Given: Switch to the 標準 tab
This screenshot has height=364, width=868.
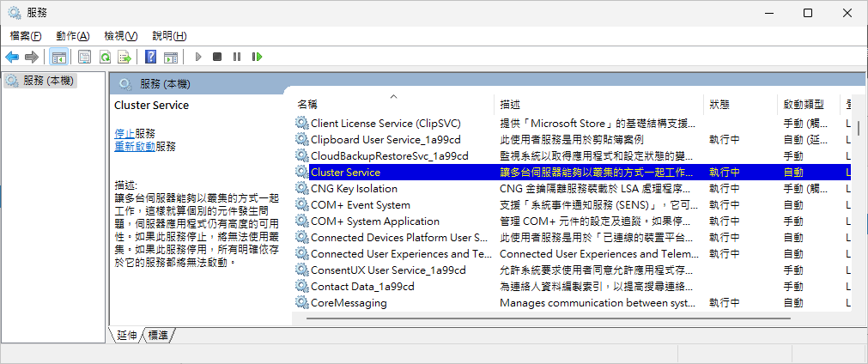Looking at the screenshot, I should [159, 335].
